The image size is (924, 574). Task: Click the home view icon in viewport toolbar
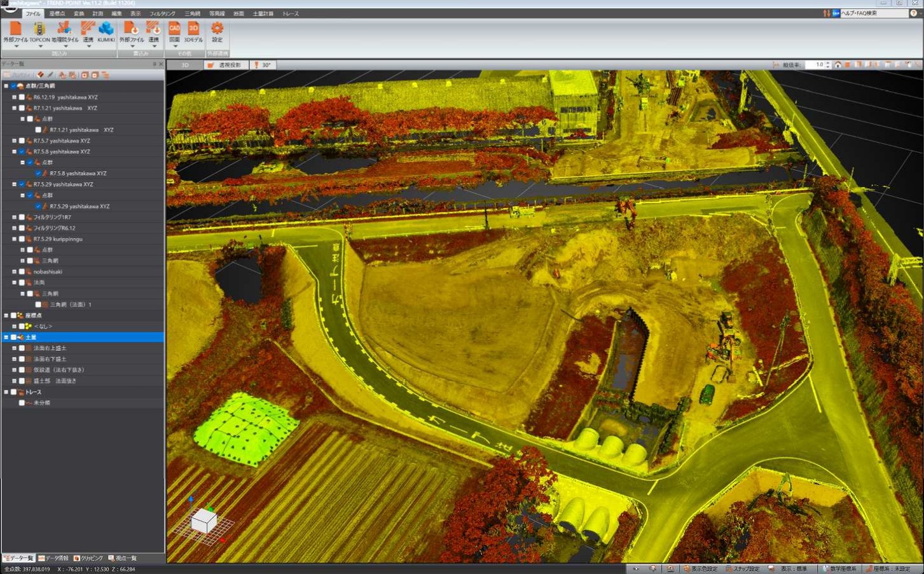[x=838, y=65]
